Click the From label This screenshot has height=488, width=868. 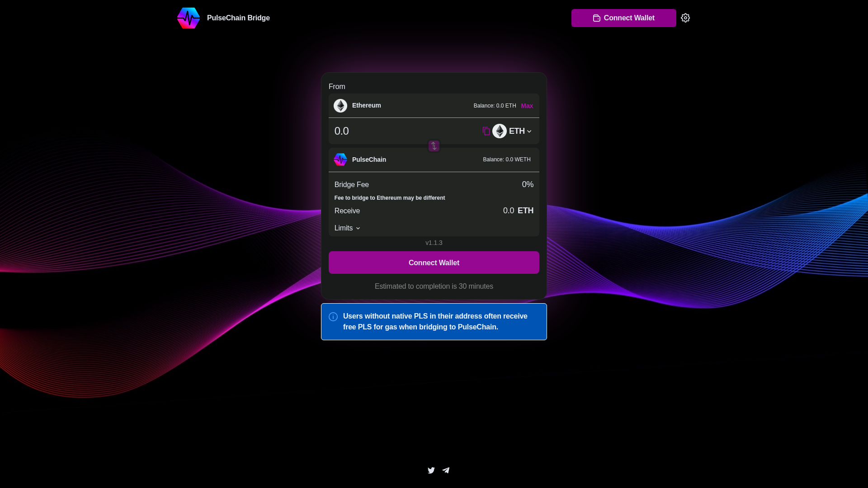337,87
